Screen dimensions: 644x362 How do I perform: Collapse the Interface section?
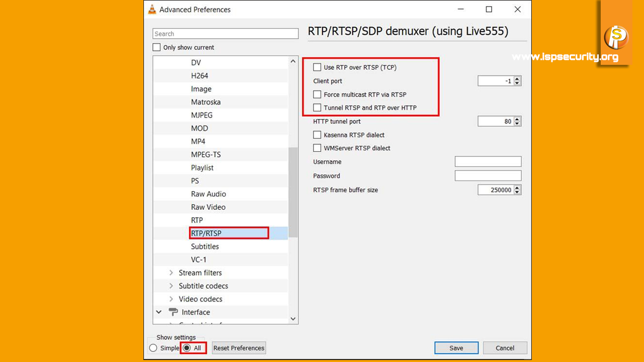[x=159, y=312]
